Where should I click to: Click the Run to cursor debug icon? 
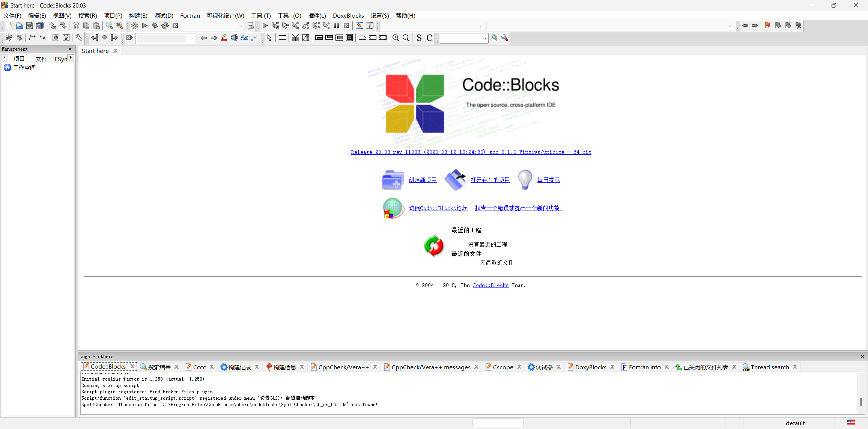(275, 26)
